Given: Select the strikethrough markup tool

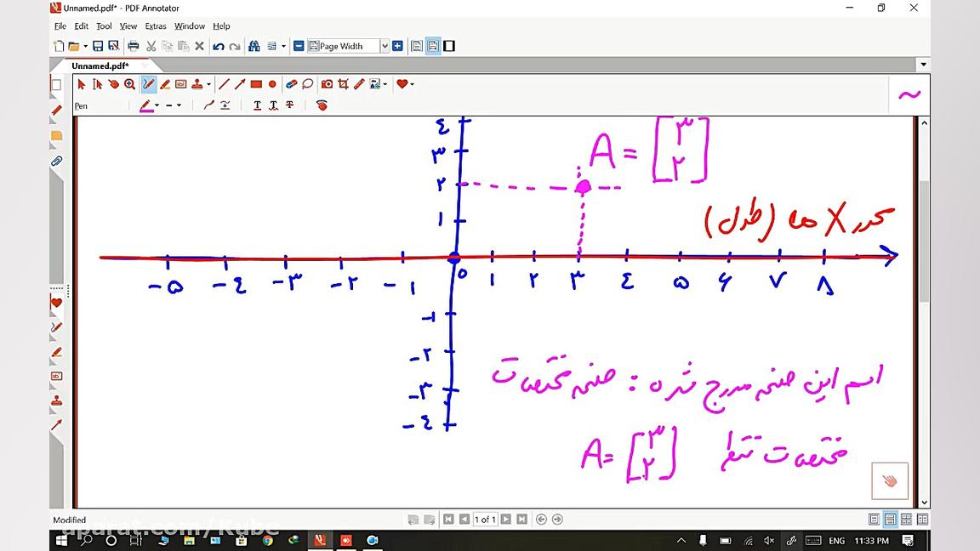Looking at the screenshot, I should (289, 105).
